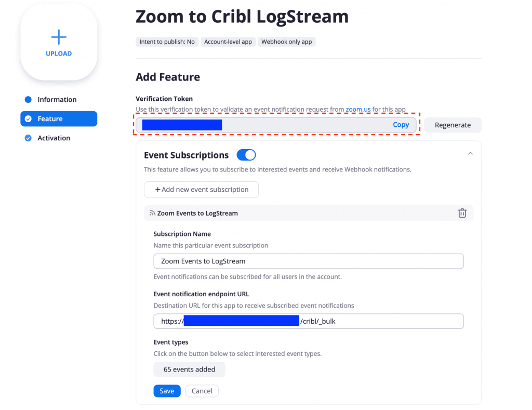Copy the verification token
The width and height of the screenshot is (532, 410).
click(x=401, y=125)
